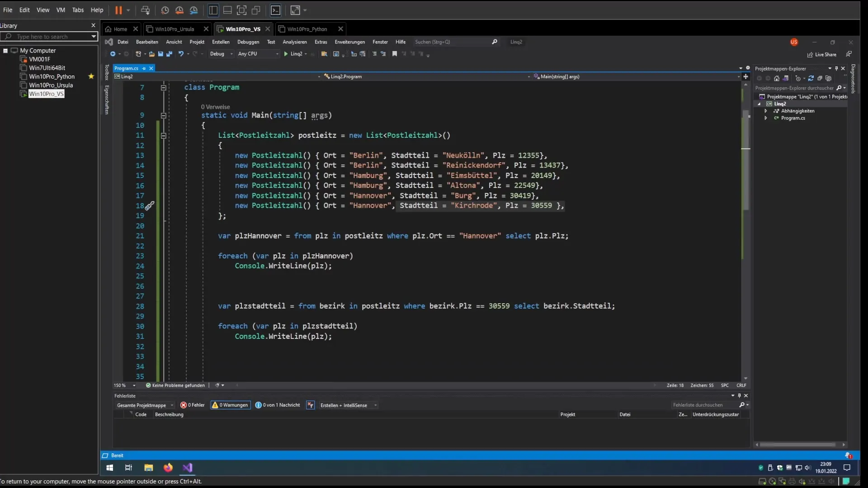Image resolution: width=868 pixels, height=488 pixels.
Task: Select Program.cs in the Solution Explorer
Action: pyautogui.click(x=793, y=118)
